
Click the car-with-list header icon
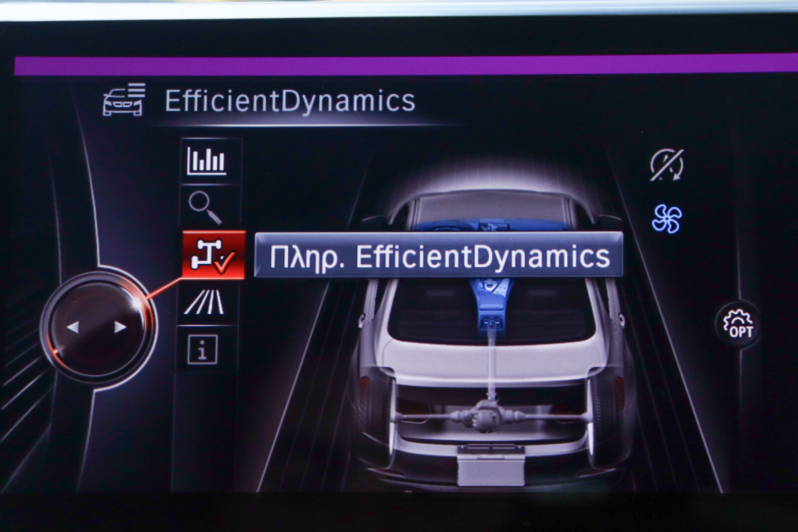click(124, 100)
